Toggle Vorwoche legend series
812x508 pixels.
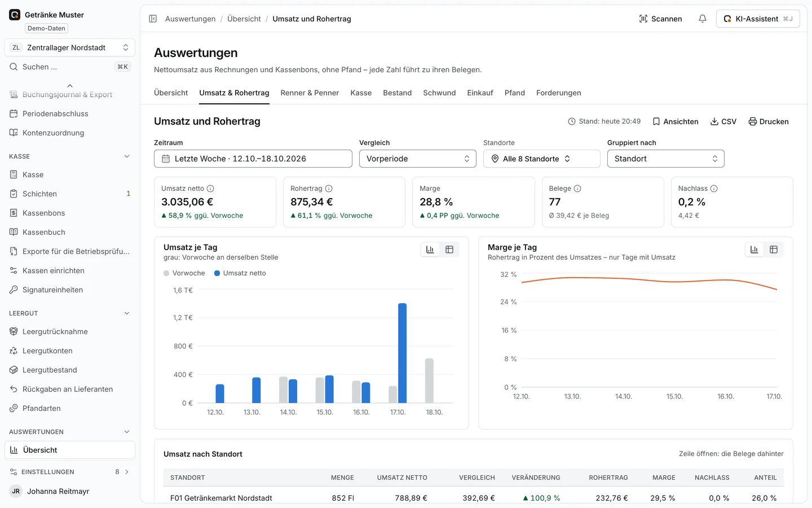click(x=184, y=273)
